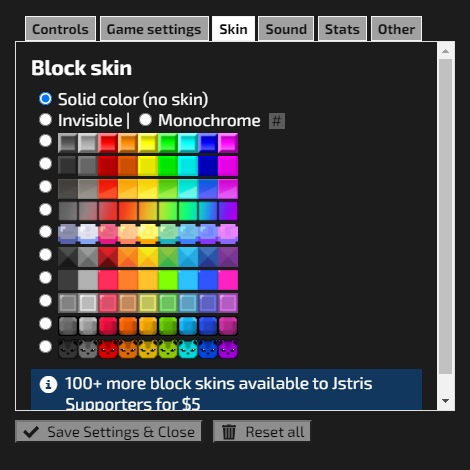
Task: Open the Sound tab
Action: 286,29
